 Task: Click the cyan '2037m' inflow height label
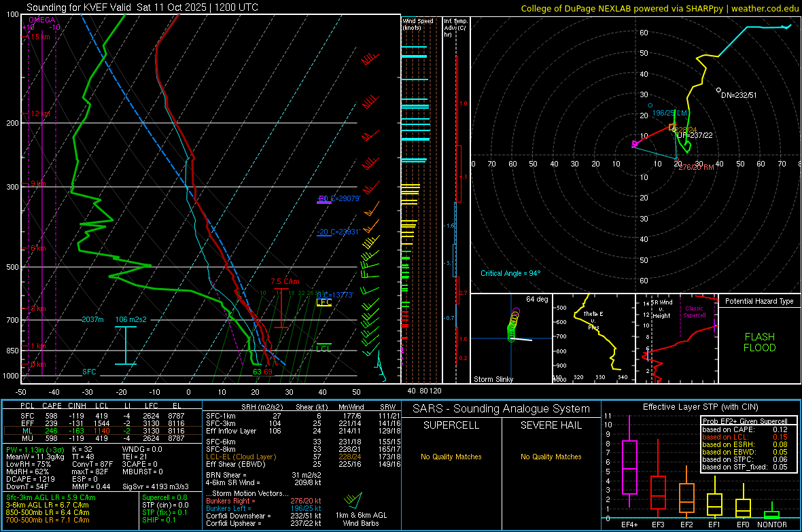click(92, 319)
